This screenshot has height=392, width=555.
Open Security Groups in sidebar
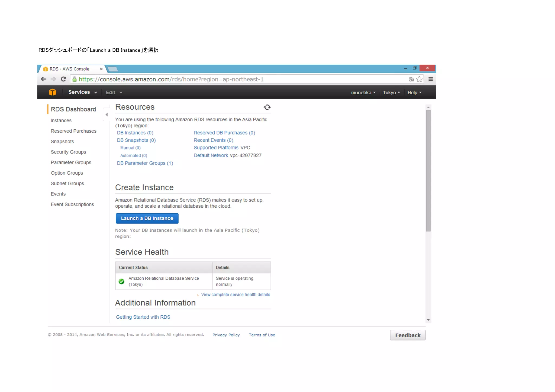click(68, 152)
